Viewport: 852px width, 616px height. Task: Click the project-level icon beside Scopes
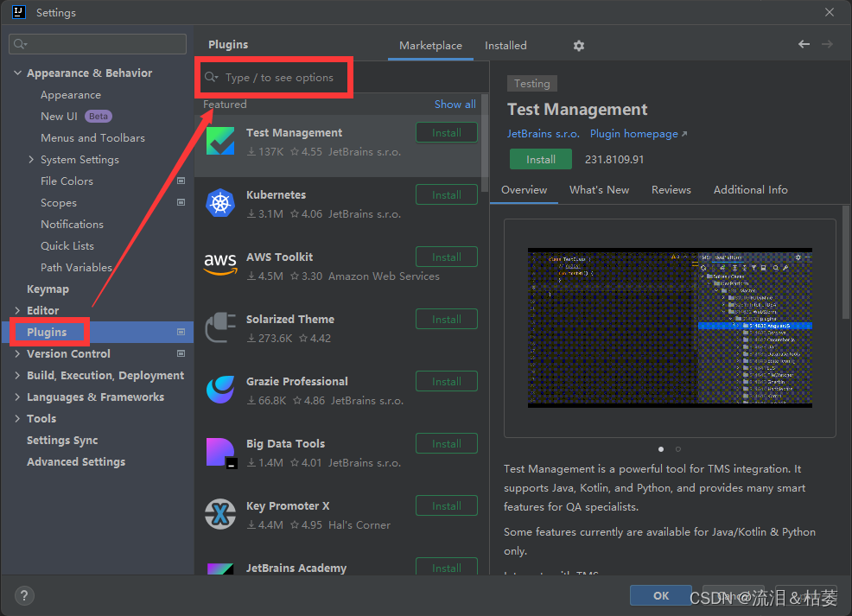point(181,203)
